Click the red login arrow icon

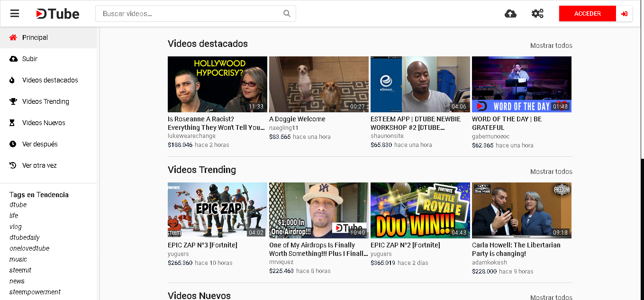[x=624, y=14]
